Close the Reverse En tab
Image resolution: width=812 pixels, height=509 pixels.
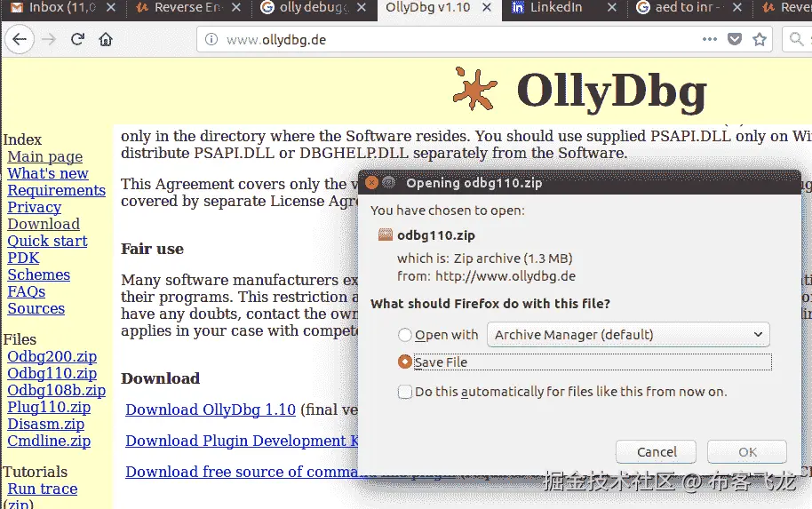(235, 7)
